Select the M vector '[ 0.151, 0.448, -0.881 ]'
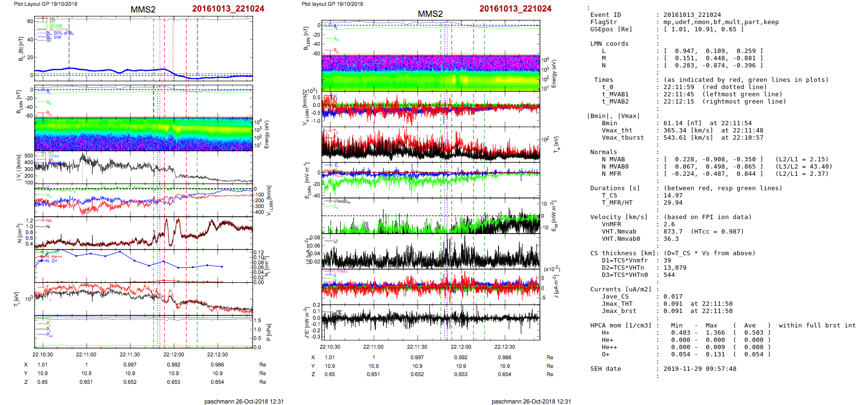The width and height of the screenshot is (868, 405). click(713, 58)
